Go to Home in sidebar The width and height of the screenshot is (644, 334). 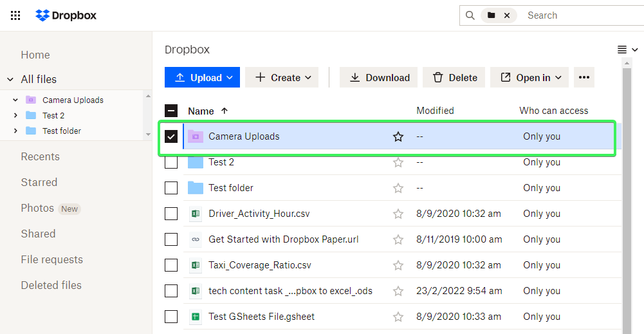pyautogui.click(x=35, y=55)
